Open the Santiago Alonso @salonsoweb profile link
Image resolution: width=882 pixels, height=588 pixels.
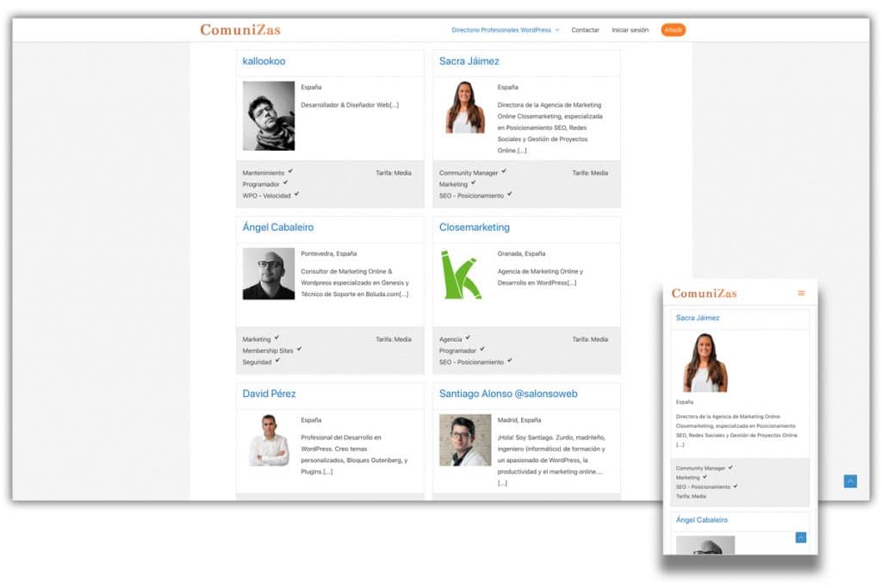click(x=508, y=394)
